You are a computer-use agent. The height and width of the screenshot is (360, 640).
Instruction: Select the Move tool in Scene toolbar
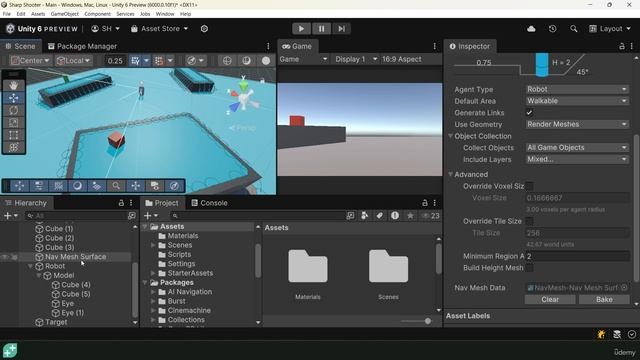13,98
